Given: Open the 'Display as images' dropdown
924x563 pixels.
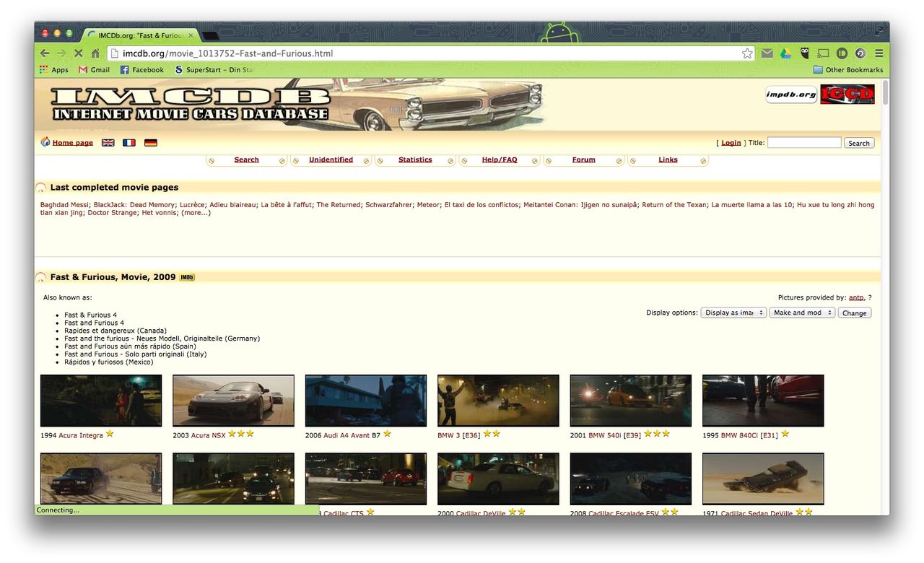Looking at the screenshot, I should pyautogui.click(x=733, y=313).
